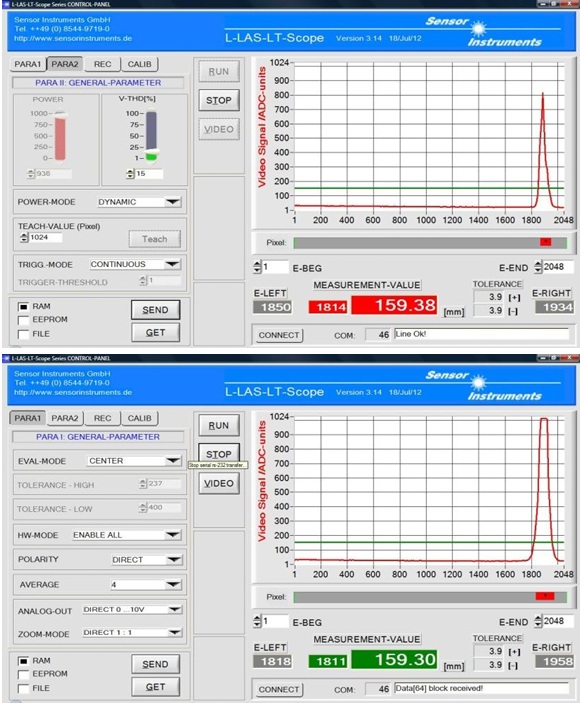Click VIDEO button in lower window
Image resolution: width=580 pixels, height=704 pixels.
tap(219, 484)
